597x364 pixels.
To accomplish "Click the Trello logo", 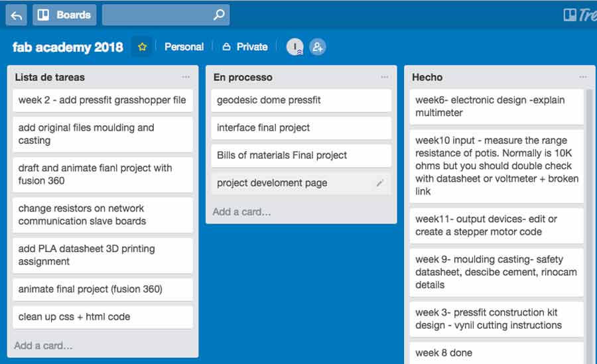I will point(580,15).
